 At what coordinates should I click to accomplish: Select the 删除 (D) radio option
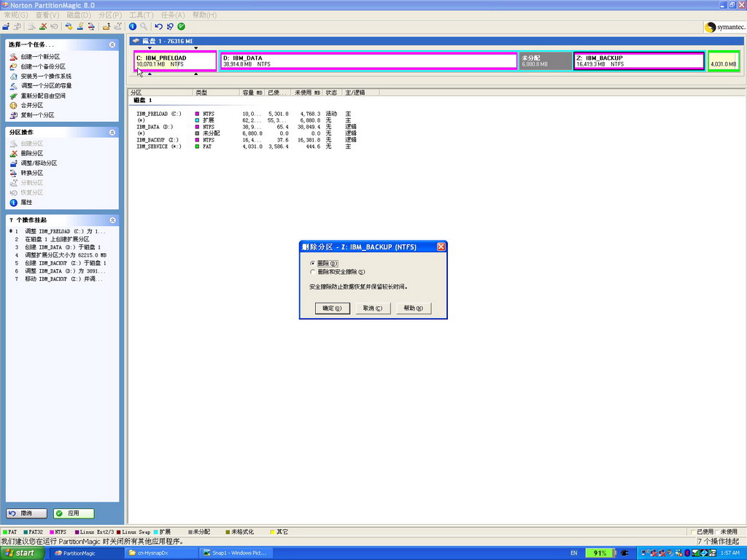(313, 263)
